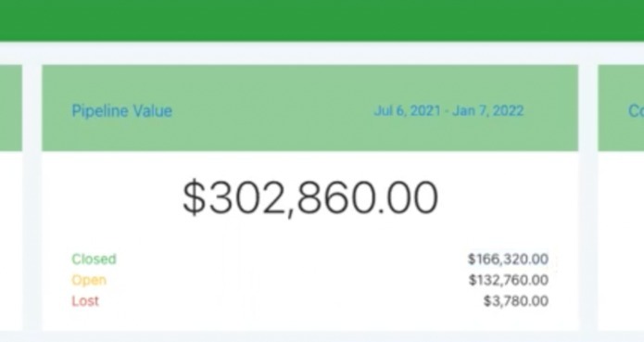The width and height of the screenshot is (644, 342).
Task: Click 'Jul 6, 2021' start date text
Action: 407,111
